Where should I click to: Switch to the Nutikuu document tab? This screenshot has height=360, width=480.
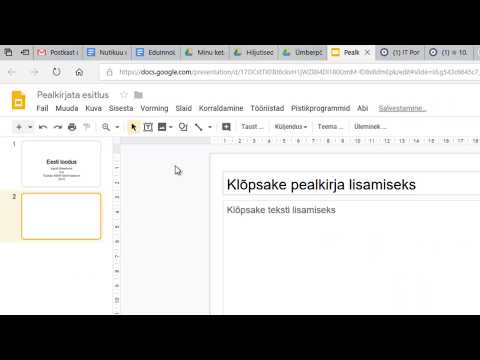pyautogui.click(x=107, y=52)
